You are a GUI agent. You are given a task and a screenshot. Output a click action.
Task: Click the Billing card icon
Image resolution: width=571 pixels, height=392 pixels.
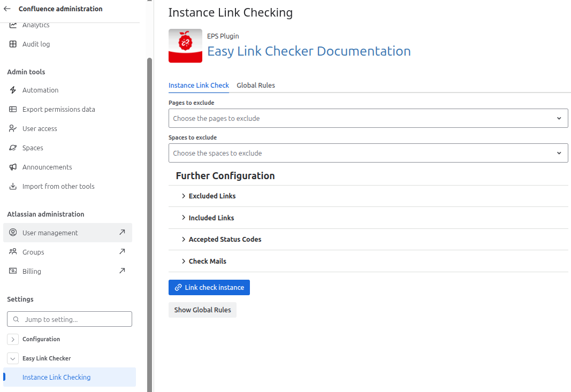coord(13,271)
